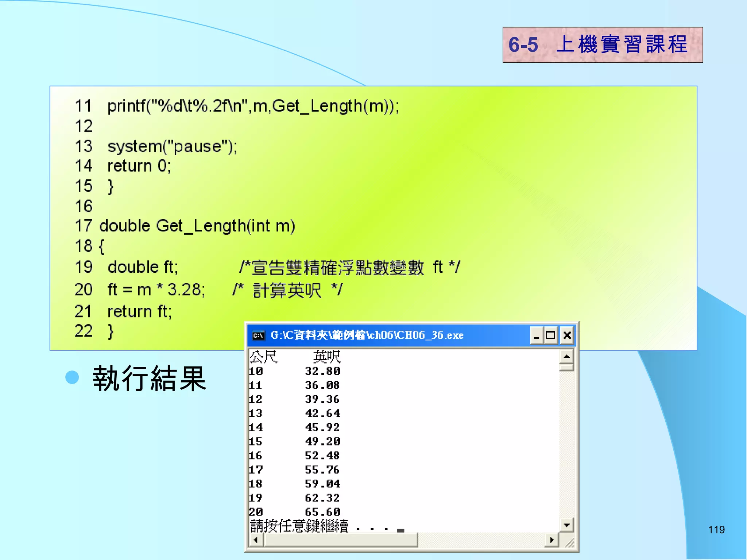Viewport: 747px width, 560px height.
Task: Click the vertical scrollbar thumb
Action: [x=566, y=367]
